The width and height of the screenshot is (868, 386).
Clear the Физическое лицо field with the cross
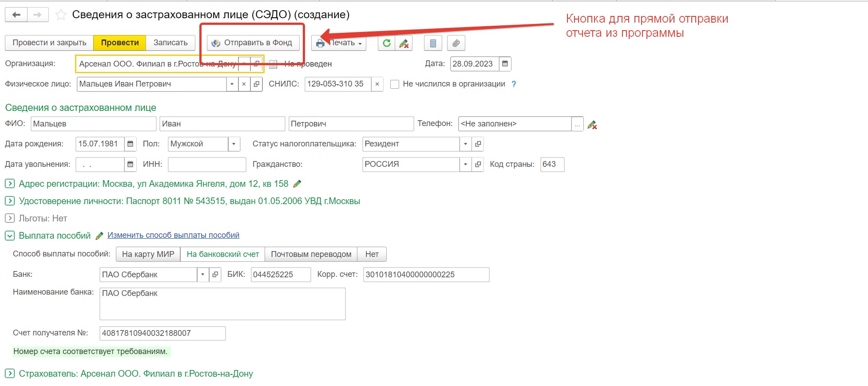[244, 84]
